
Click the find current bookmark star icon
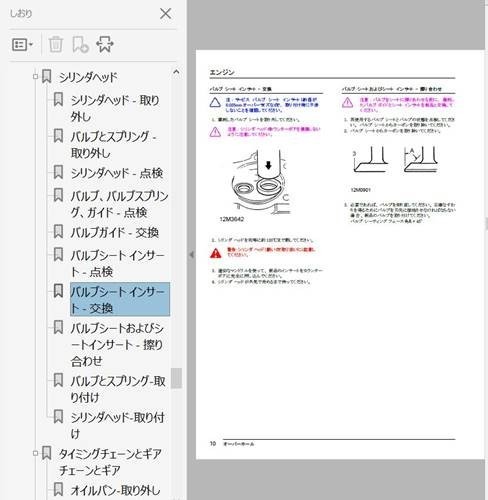105,44
